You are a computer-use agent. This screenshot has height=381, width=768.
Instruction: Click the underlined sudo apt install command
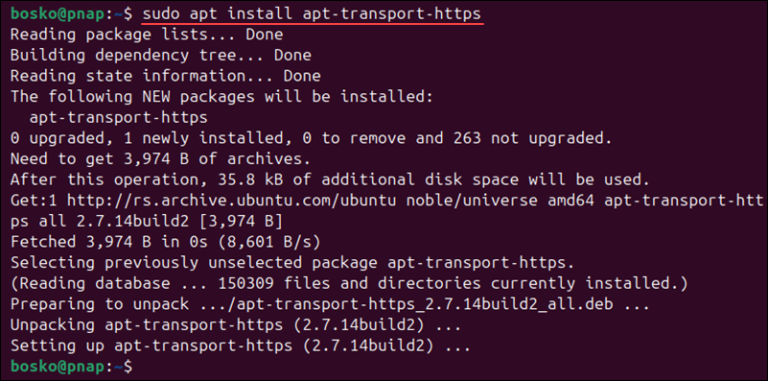tap(312, 14)
